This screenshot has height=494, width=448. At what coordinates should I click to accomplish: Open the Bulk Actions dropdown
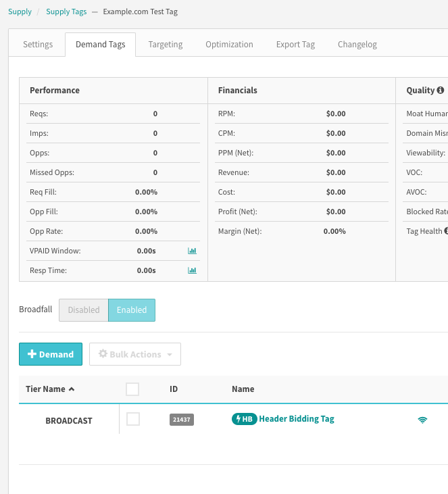pos(135,354)
